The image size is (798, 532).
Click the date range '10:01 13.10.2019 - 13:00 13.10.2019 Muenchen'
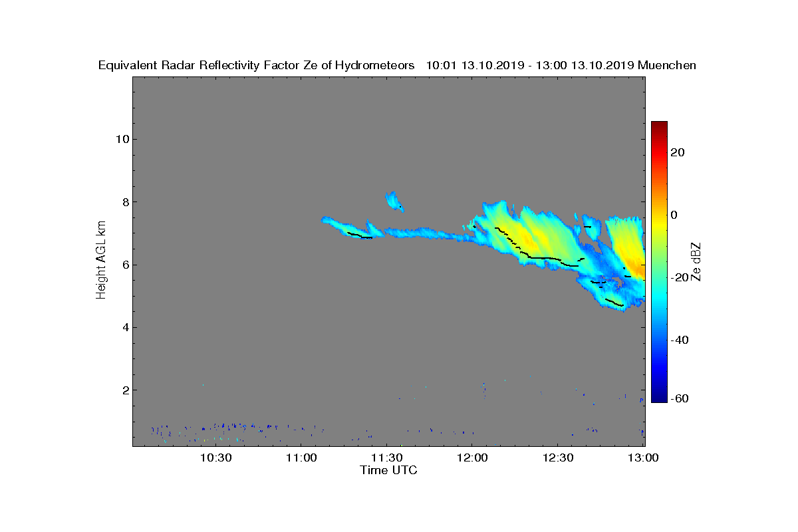[561, 65]
